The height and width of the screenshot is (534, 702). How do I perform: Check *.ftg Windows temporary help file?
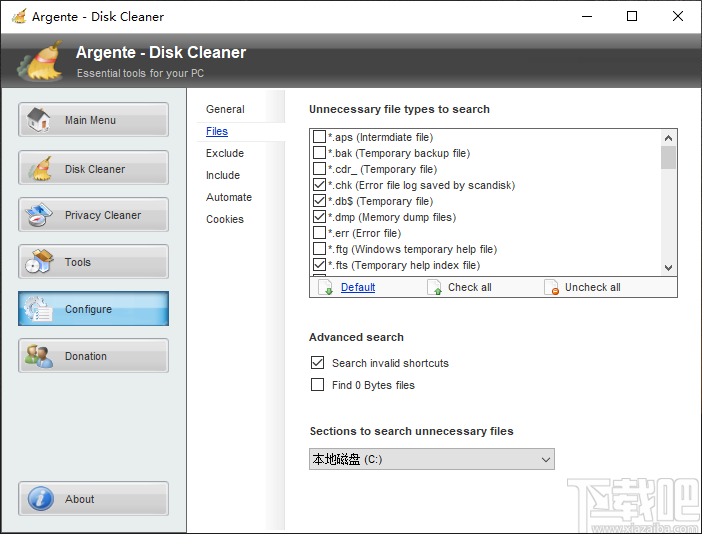tap(319, 248)
